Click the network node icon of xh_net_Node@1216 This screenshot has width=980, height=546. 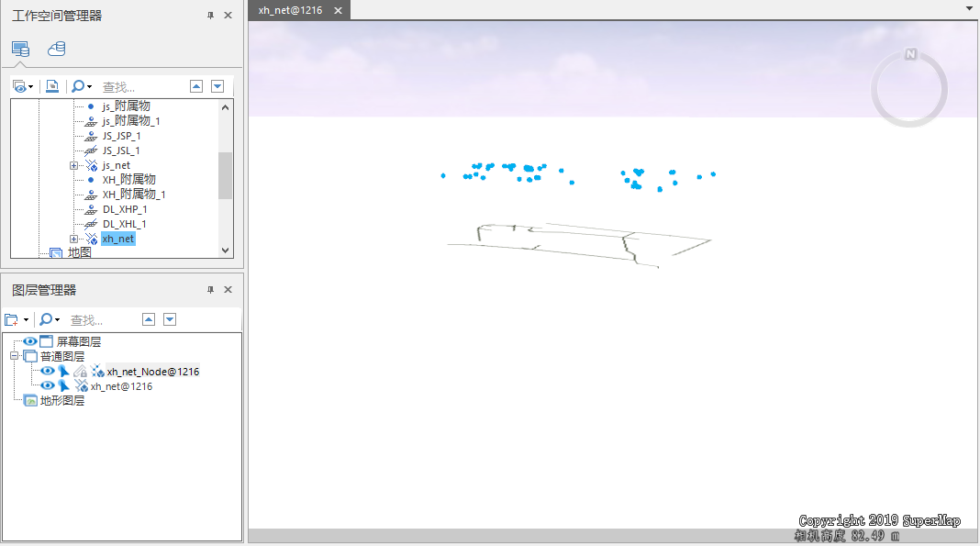tap(97, 371)
